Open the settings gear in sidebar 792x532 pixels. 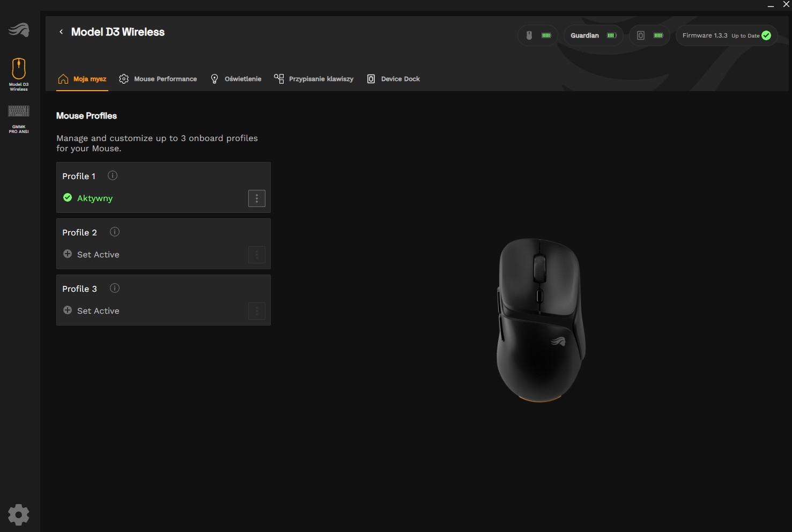pyautogui.click(x=19, y=515)
